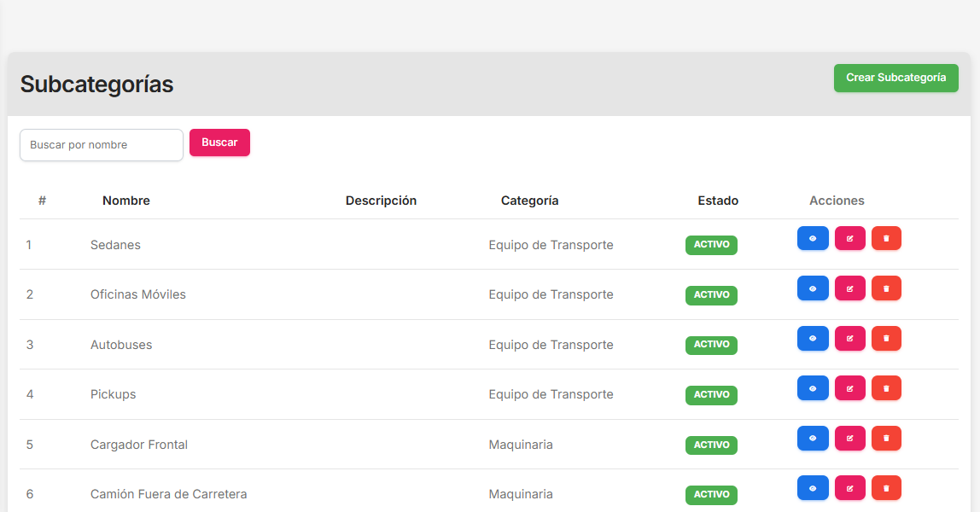This screenshot has width=980, height=512.
Task: Edit the Cargador Frontal subcategory
Action: click(849, 439)
